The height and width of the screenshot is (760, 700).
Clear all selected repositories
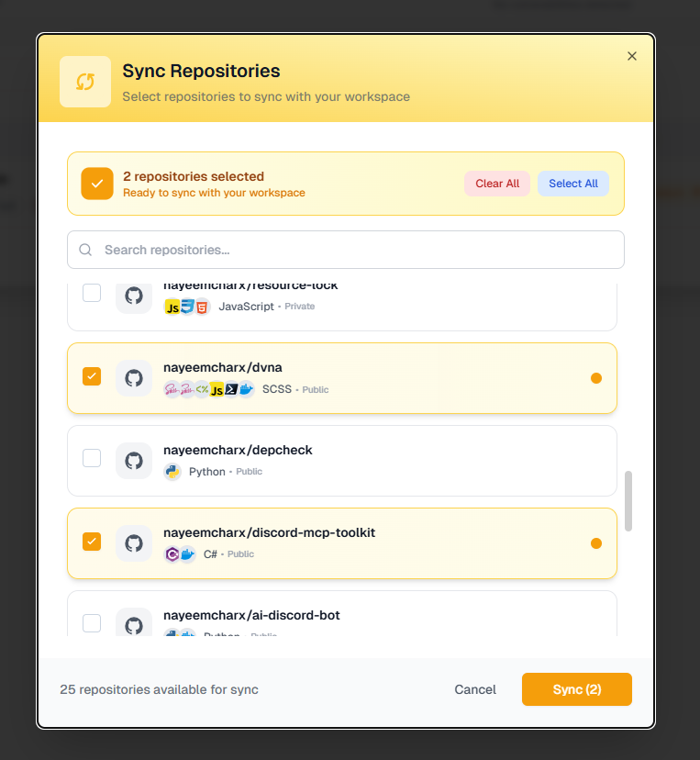click(497, 183)
